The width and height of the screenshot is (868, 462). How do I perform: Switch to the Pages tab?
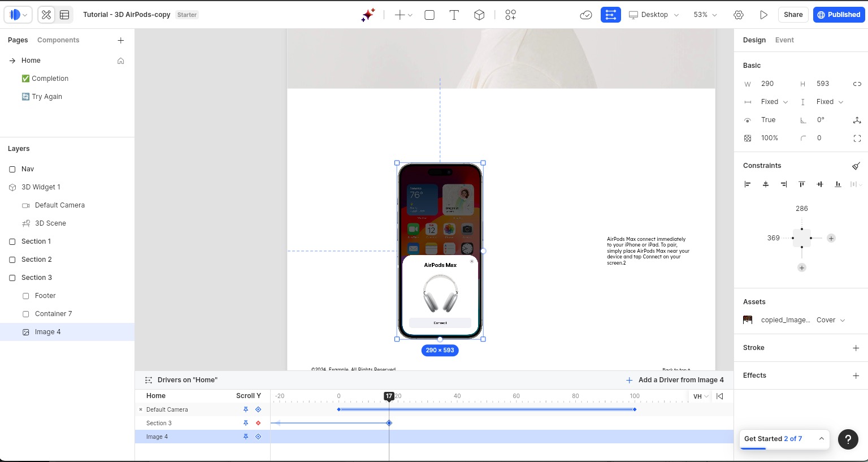point(18,40)
